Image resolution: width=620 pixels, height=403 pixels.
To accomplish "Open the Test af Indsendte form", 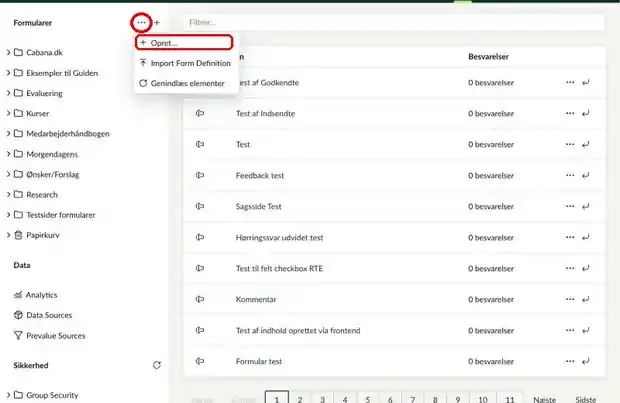I will 265,114.
